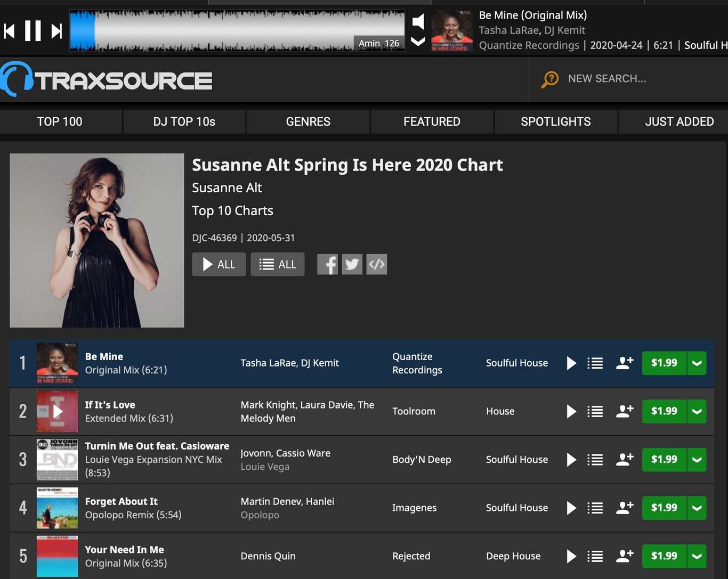Open Quantize Recordings label in player
Viewport: 728px width, 579px height.
(x=529, y=45)
